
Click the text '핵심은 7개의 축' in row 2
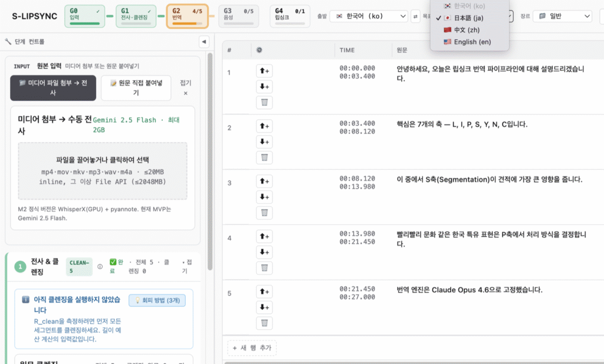[419, 124]
